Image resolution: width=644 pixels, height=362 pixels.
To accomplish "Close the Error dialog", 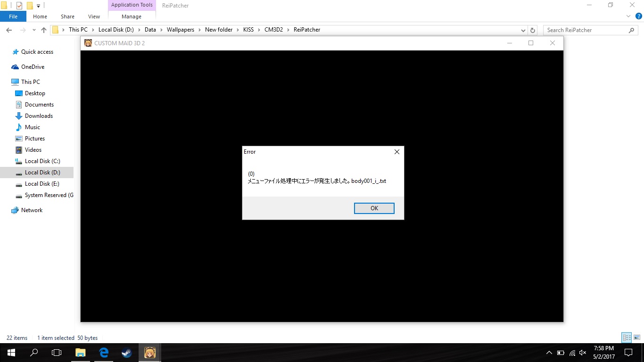I will [396, 152].
